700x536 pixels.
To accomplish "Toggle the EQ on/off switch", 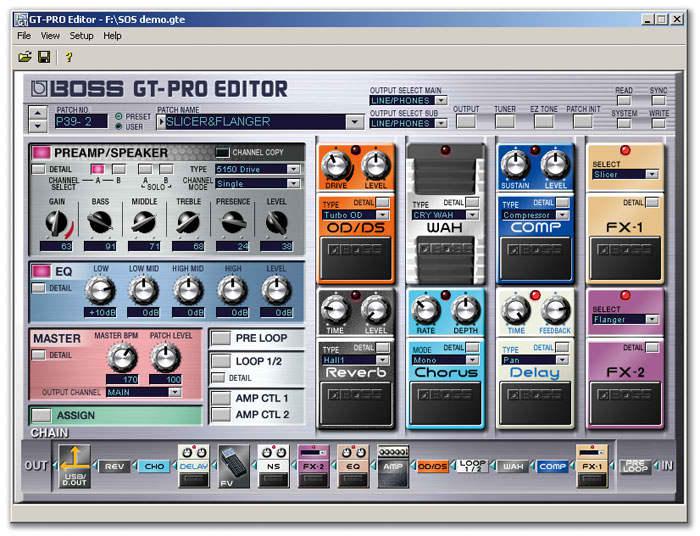I will click(41, 271).
